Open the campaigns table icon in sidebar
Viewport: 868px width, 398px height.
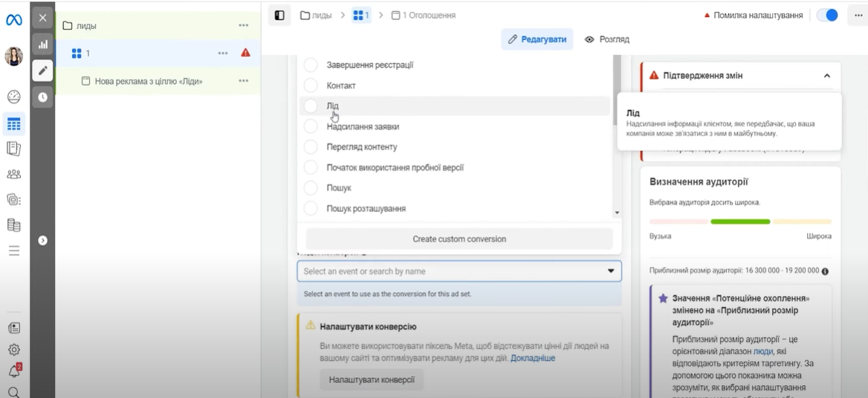click(14, 123)
